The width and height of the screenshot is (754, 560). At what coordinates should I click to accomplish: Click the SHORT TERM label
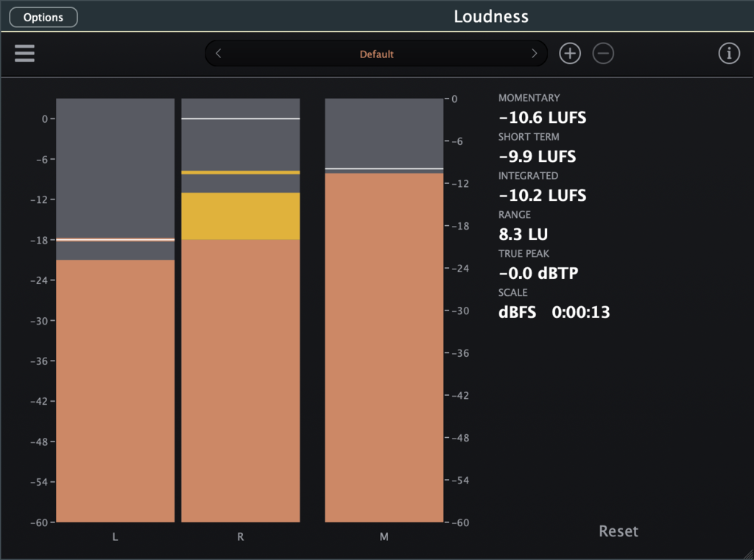click(529, 137)
